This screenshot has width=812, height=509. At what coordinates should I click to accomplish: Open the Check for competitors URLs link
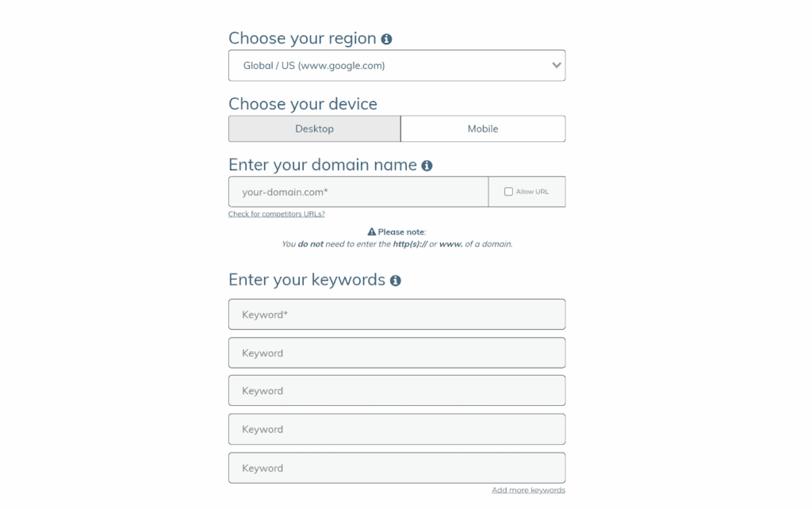tap(276, 213)
